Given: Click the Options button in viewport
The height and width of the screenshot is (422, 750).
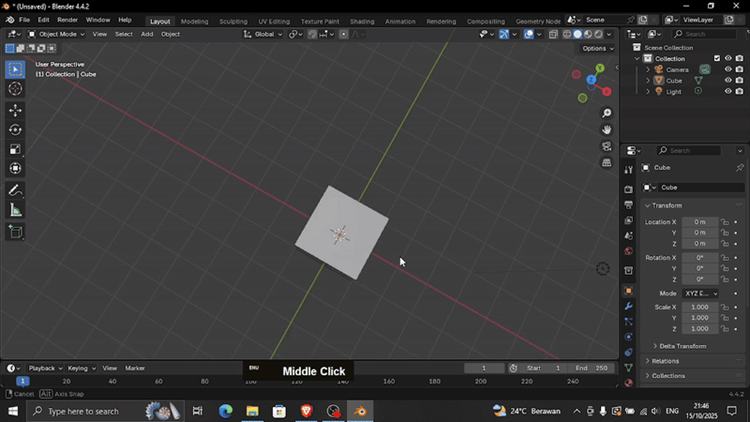Looking at the screenshot, I should pos(596,48).
